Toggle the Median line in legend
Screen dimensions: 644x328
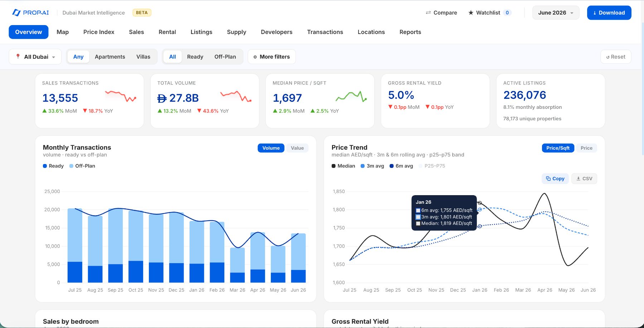[343, 166]
